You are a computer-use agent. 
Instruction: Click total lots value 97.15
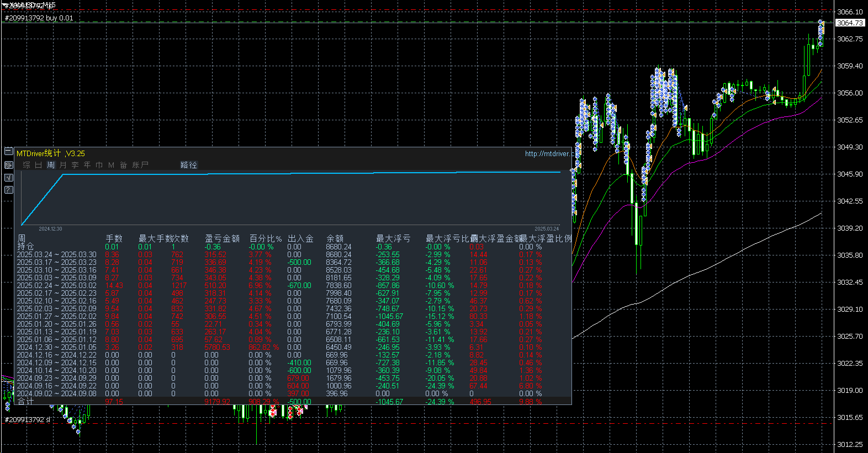pyautogui.click(x=114, y=402)
